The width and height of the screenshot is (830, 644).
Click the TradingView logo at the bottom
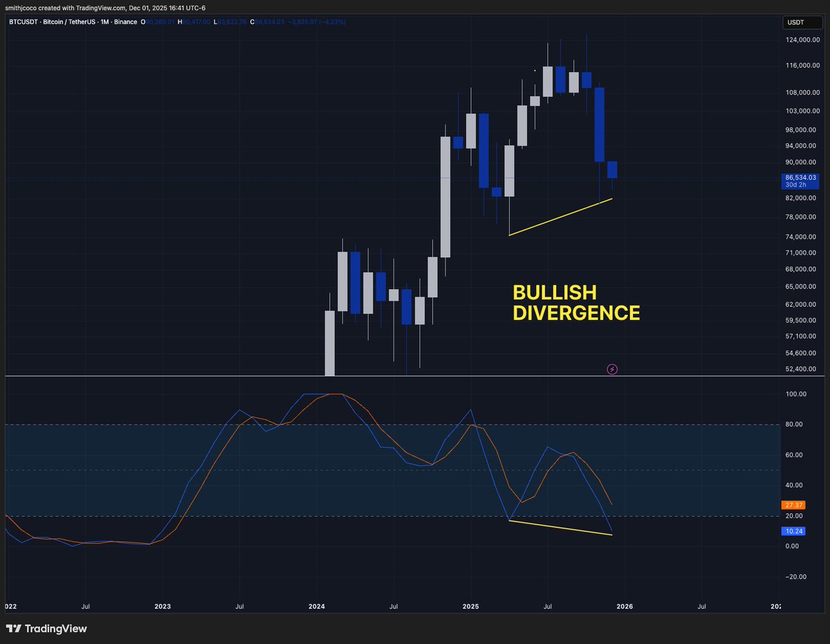pos(46,629)
